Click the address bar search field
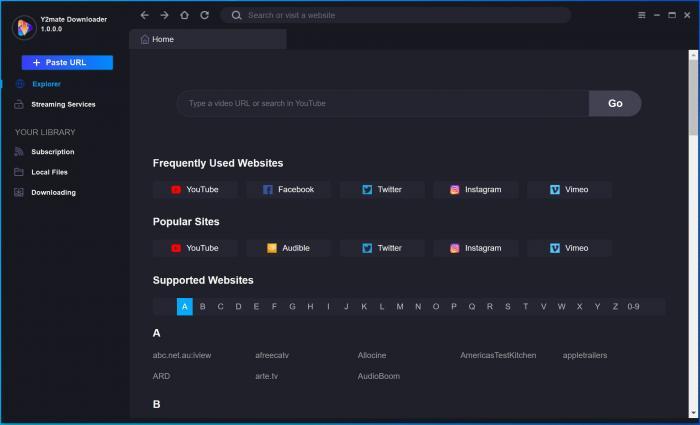Screen dimensions: 700x425 coord(396,15)
